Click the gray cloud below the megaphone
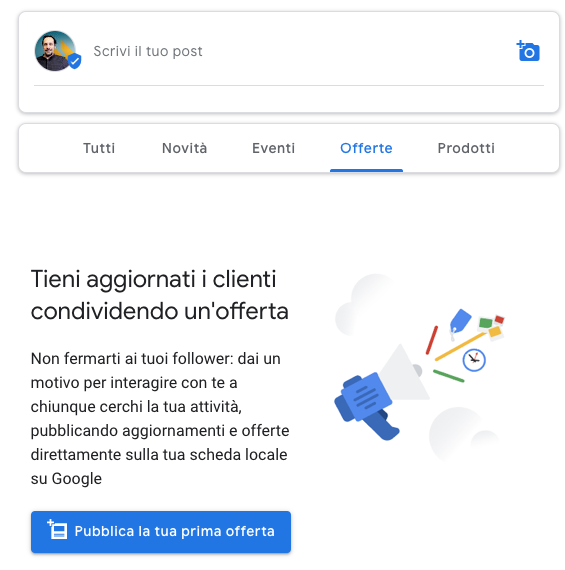The width and height of the screenshot is (565, 570). tap(464, 434)
